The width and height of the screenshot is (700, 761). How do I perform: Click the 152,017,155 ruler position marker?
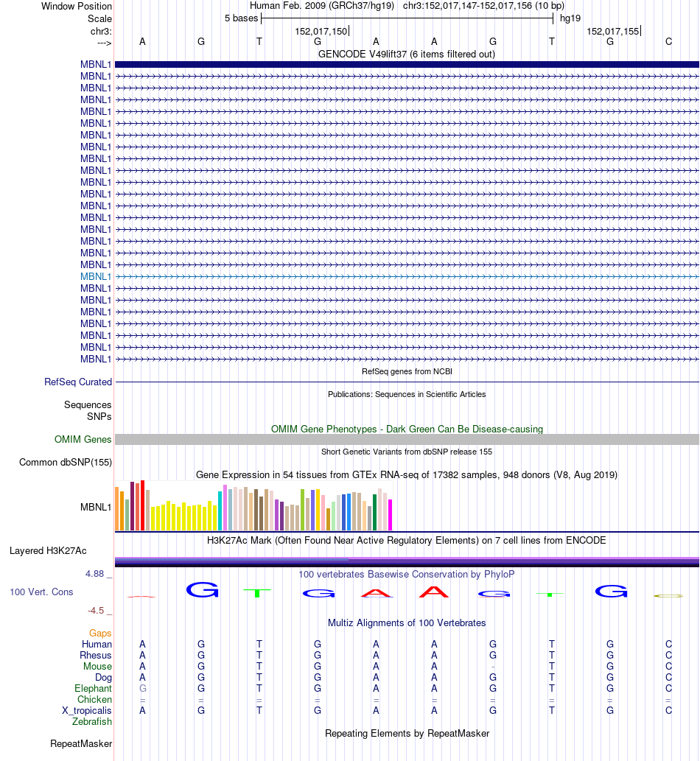tap(614, 32)
